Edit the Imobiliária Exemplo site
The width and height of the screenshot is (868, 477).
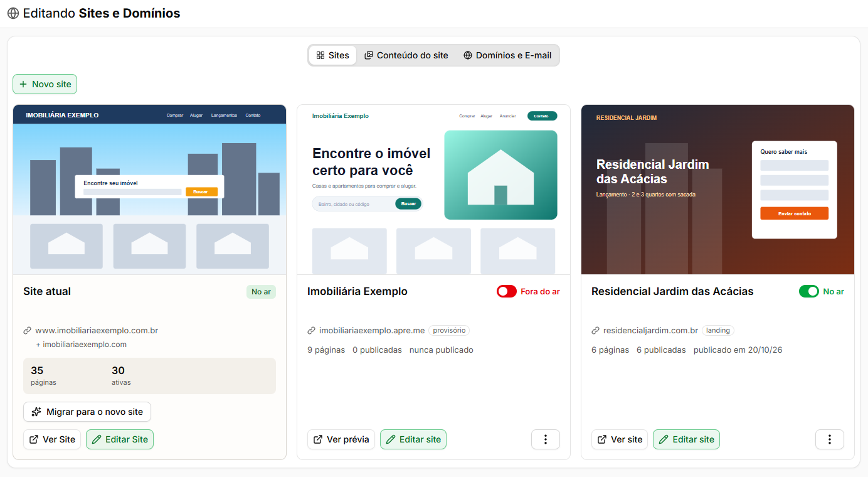pos(413,439)
